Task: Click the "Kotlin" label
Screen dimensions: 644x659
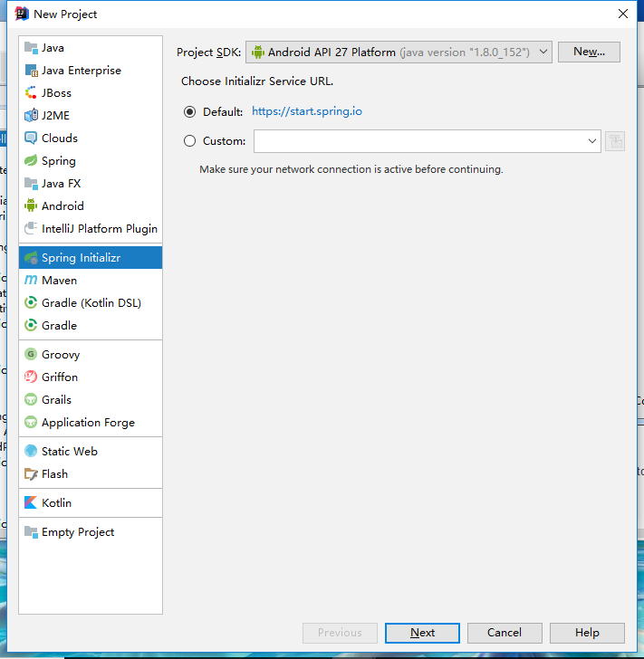Action: 56,503
